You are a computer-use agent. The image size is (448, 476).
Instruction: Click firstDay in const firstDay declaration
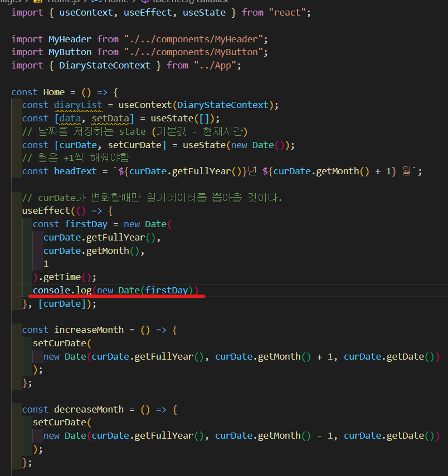86,224
